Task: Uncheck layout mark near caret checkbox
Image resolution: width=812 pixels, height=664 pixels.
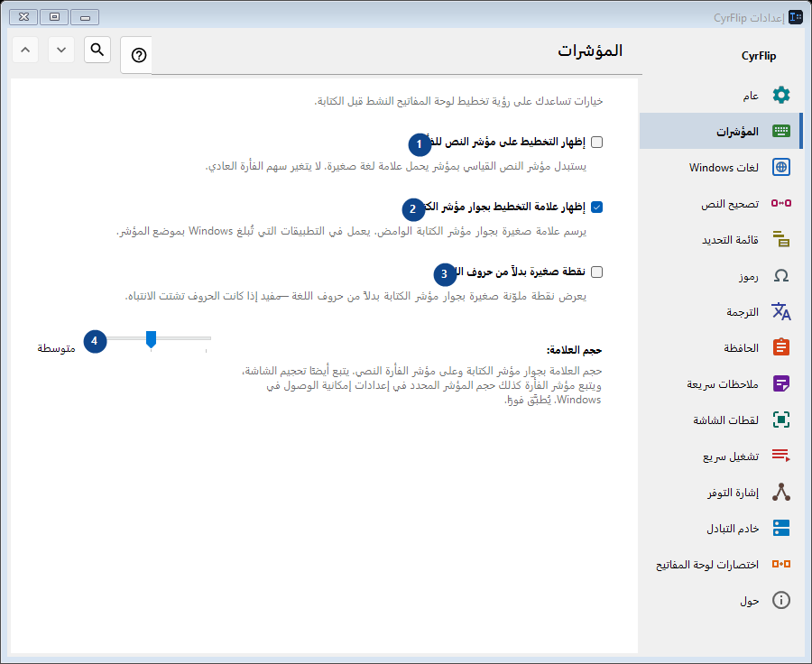Action: click(x=596, y=207)
